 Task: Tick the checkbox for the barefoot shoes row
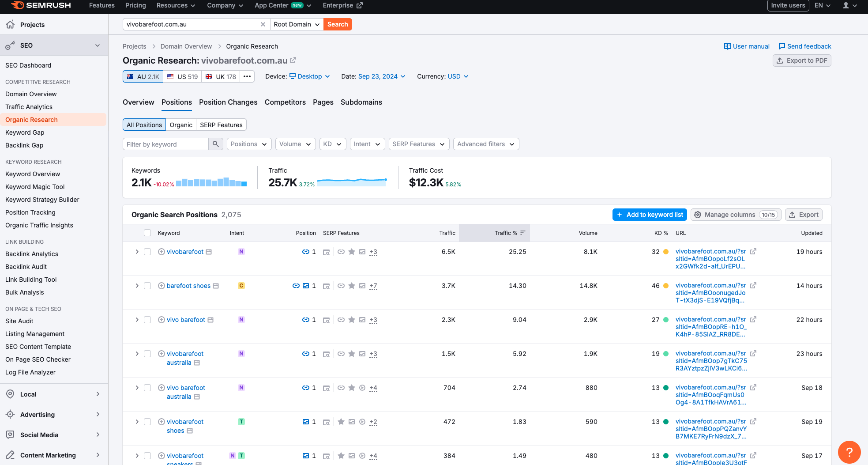click(x=147, y=286)
